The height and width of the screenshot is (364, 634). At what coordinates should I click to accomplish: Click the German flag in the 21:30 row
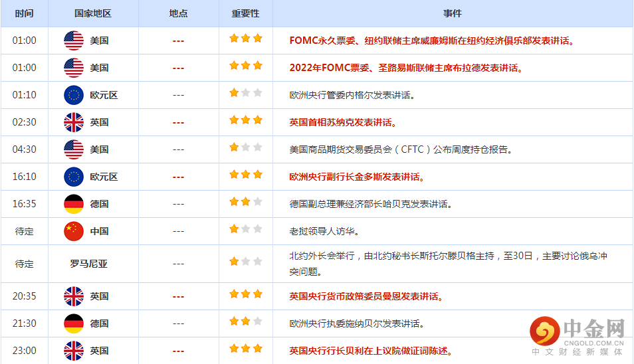tap(74, 323)
